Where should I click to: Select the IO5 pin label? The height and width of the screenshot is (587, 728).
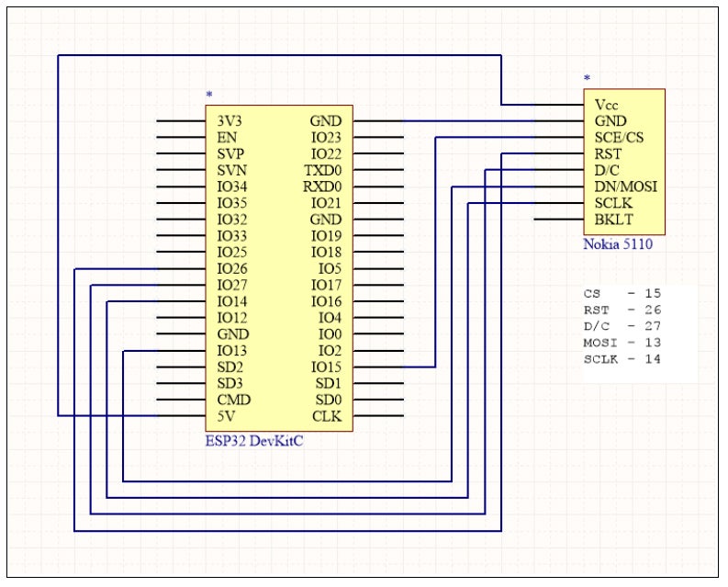tap(330, 268)
